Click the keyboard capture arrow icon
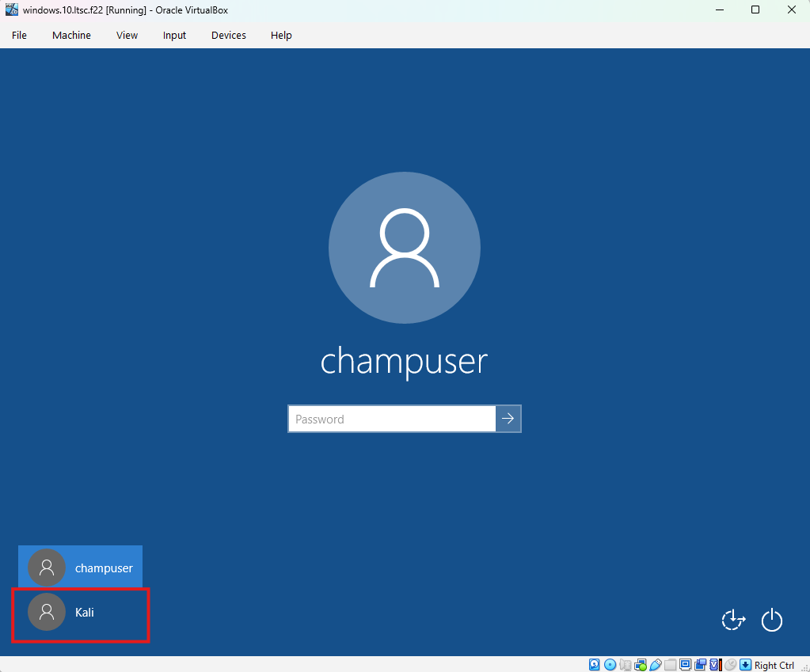The height and width of the screenshot is (672, 810). pos(745,665)
